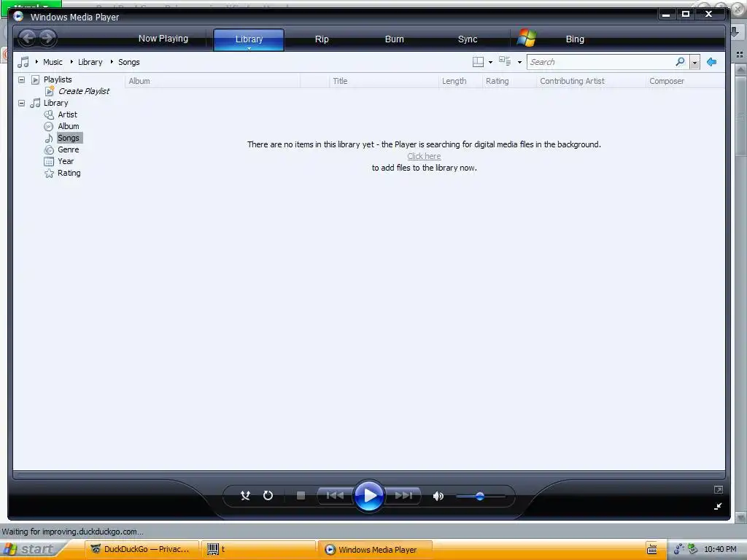Open Rating view in library tree
Screen dimensions: 747x560
(69, 173)
